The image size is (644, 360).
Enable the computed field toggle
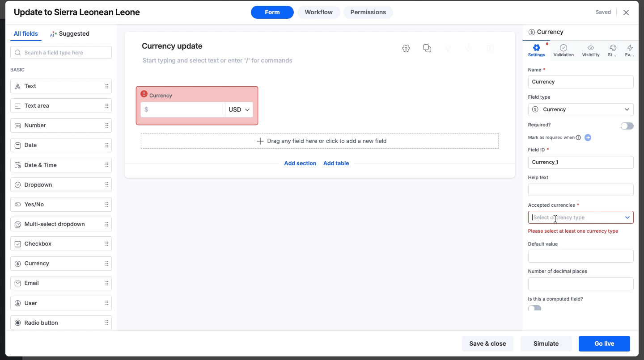[x=534, y=308]
